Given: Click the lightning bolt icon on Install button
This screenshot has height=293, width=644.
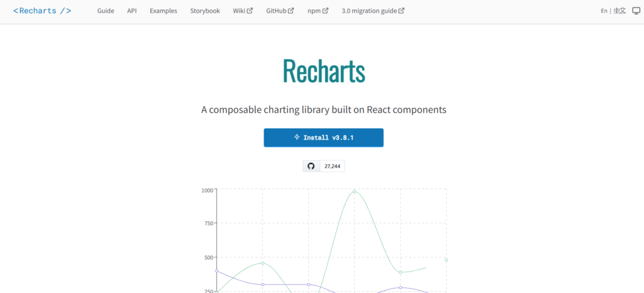Looking at the screenshot, I should pos(297,137).
